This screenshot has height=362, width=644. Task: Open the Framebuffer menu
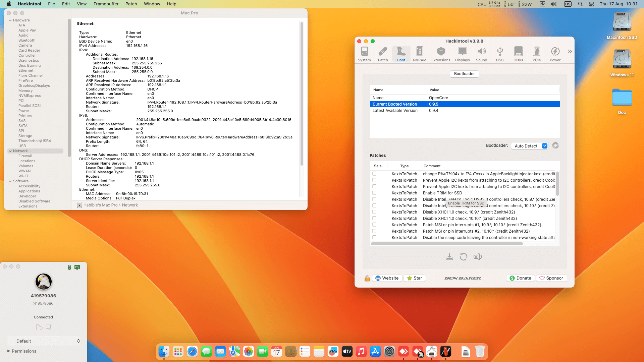(106, 4)
